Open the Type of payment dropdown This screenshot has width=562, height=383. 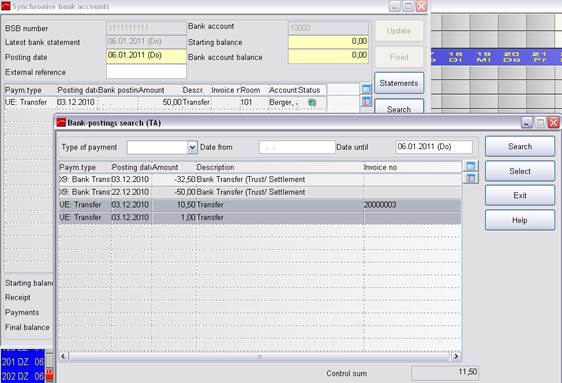pos(192,147)
